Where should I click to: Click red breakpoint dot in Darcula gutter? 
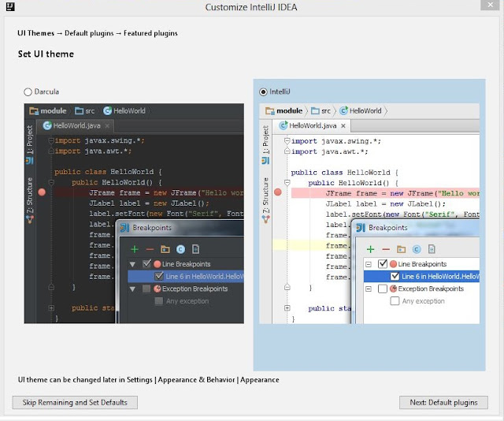point(42,192)
